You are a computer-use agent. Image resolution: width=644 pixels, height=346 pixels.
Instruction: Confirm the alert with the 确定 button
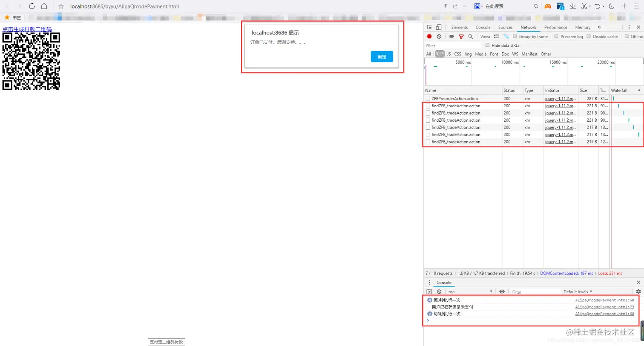click(x=382, y=57)
